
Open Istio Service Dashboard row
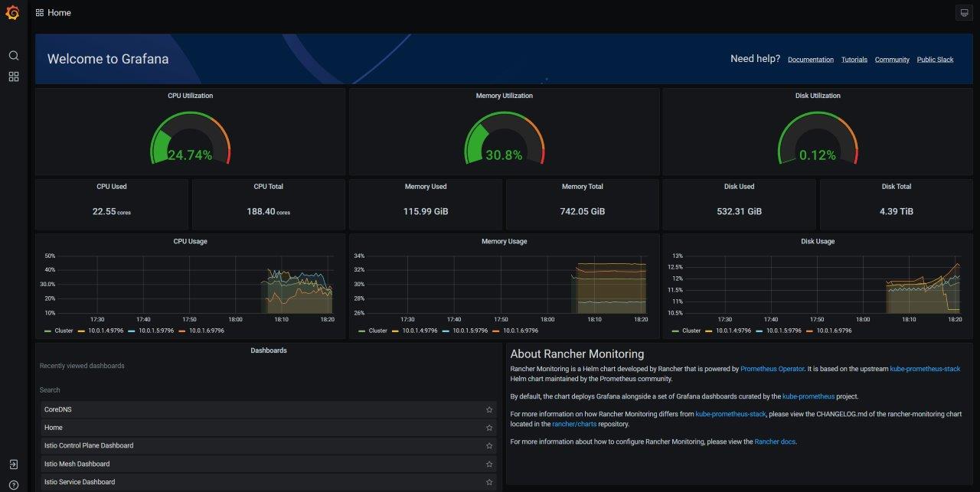click(269, 482)
